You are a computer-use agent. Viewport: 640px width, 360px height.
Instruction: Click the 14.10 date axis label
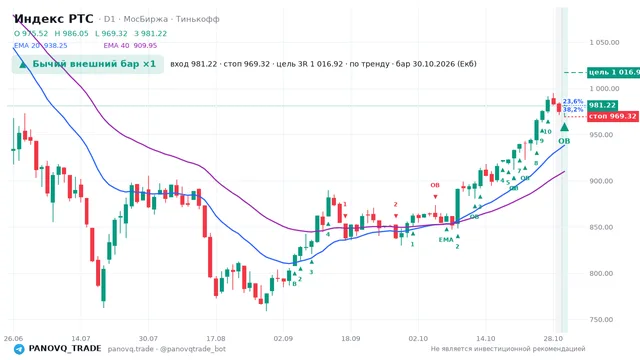click(x=486, y=338)
